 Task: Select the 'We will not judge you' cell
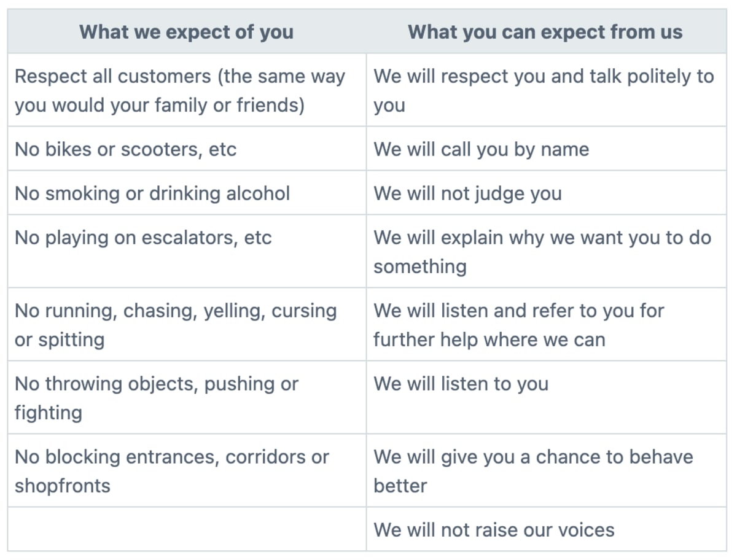[x=547, y=193]
